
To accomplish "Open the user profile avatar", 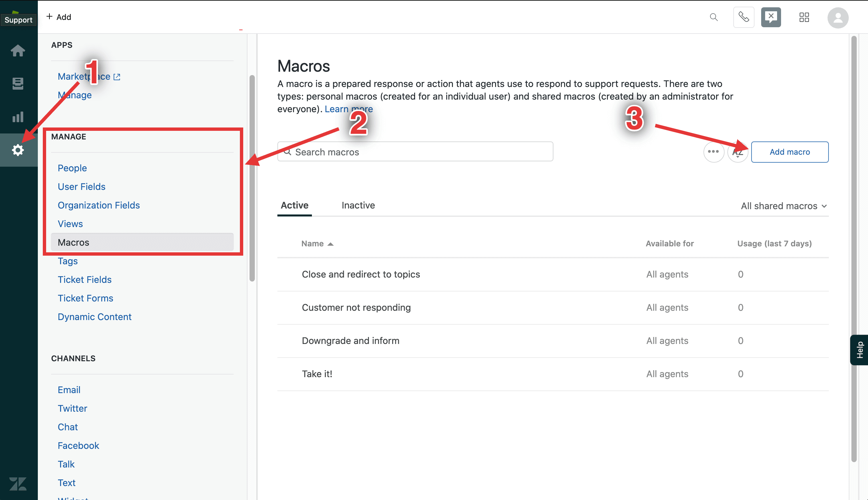I will (837, 18).
